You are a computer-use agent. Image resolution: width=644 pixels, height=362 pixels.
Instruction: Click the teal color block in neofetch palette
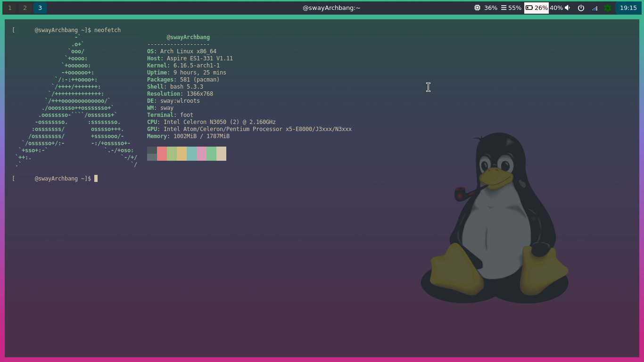[x=191, y=154]
